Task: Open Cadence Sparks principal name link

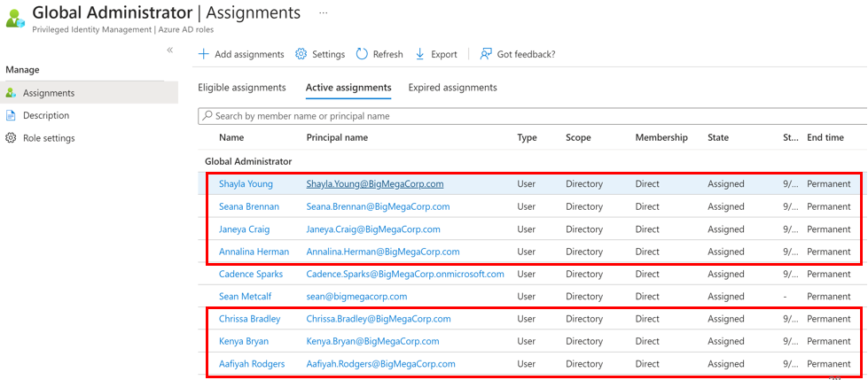Action: pyautogui.click(x=404, y=274)
